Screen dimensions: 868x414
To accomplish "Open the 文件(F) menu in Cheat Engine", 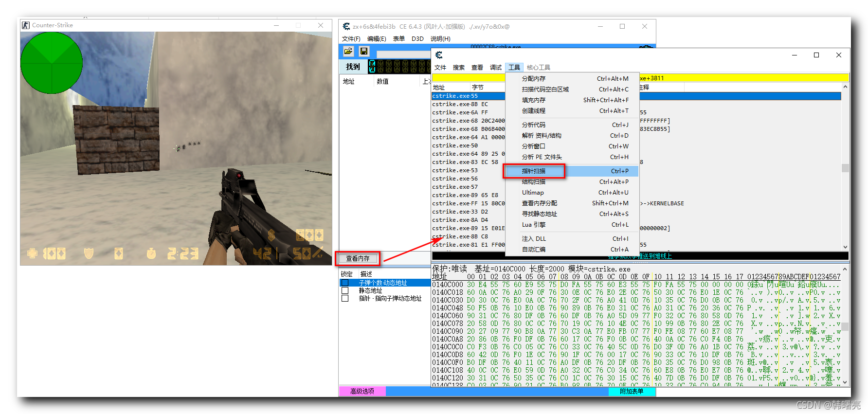I will coord(351,39).
